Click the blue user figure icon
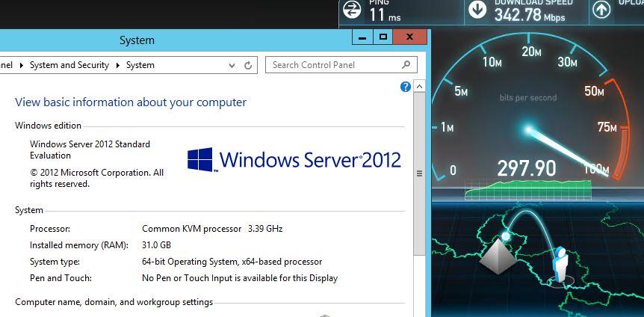This screenshot has width=644, height=317. coord(560,265)
